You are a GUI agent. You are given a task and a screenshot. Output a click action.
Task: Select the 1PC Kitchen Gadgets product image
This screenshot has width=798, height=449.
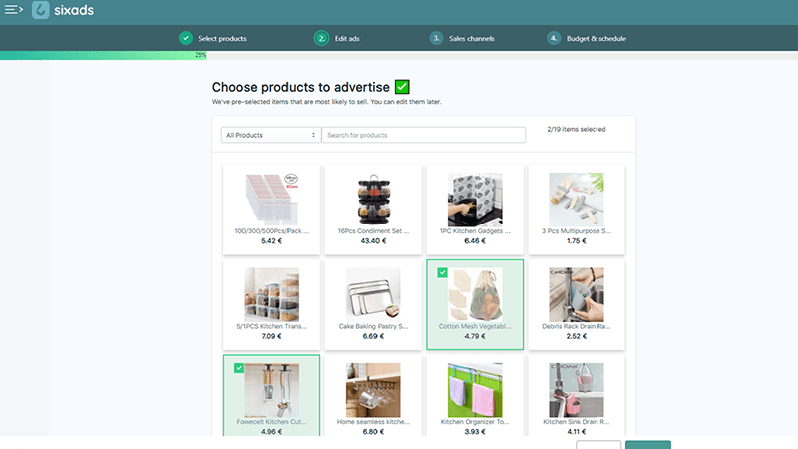pos(475,199)
